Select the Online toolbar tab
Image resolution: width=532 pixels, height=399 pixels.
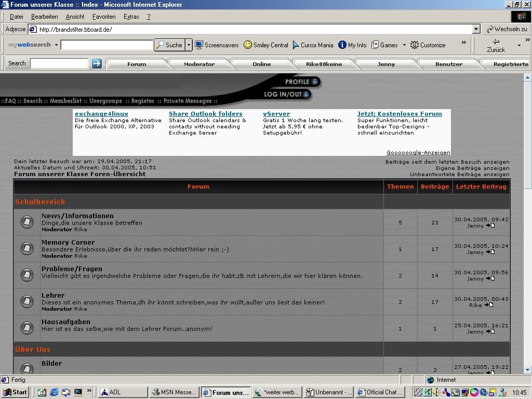[262, 64]
